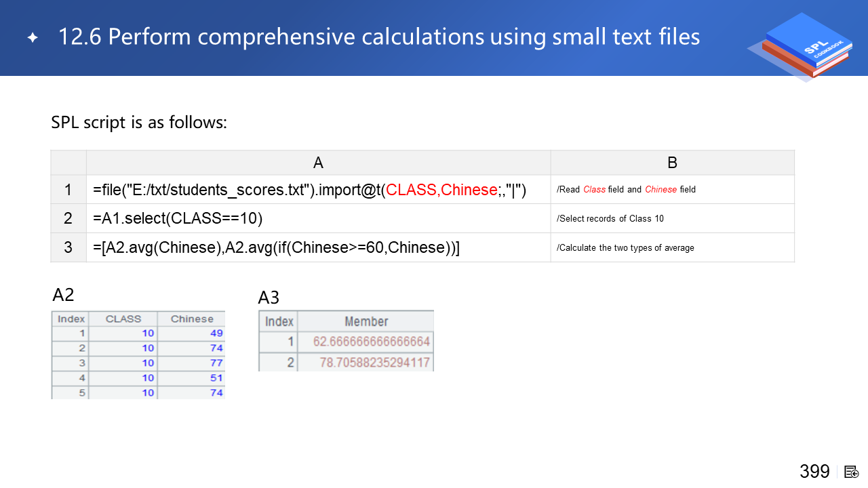The height and width of the screenshot is (488, 868).
Task: Select row number 2 of the script
Action: [x=68, y=218]
